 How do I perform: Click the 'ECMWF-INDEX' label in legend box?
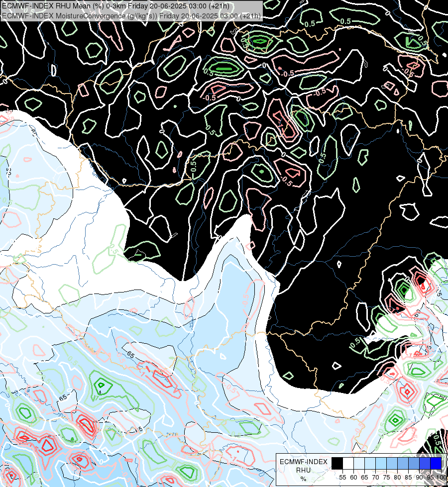click(x=304, y=462)
